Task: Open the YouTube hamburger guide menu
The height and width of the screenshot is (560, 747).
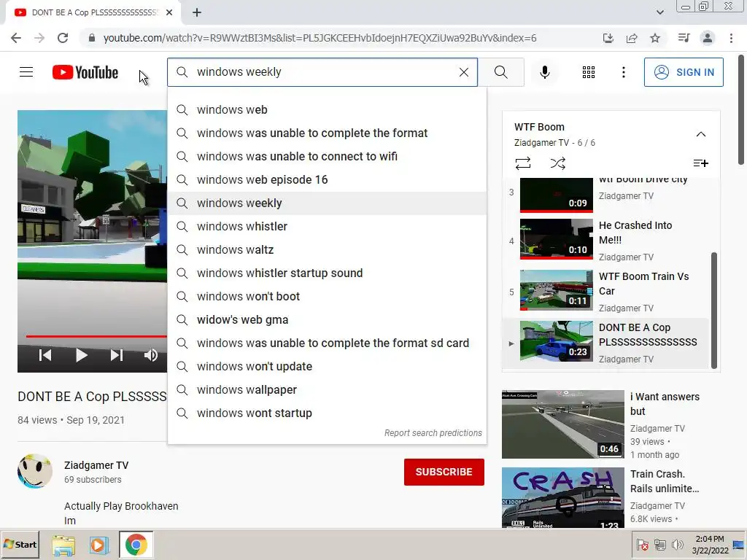Action: click(x=26, y=72)
